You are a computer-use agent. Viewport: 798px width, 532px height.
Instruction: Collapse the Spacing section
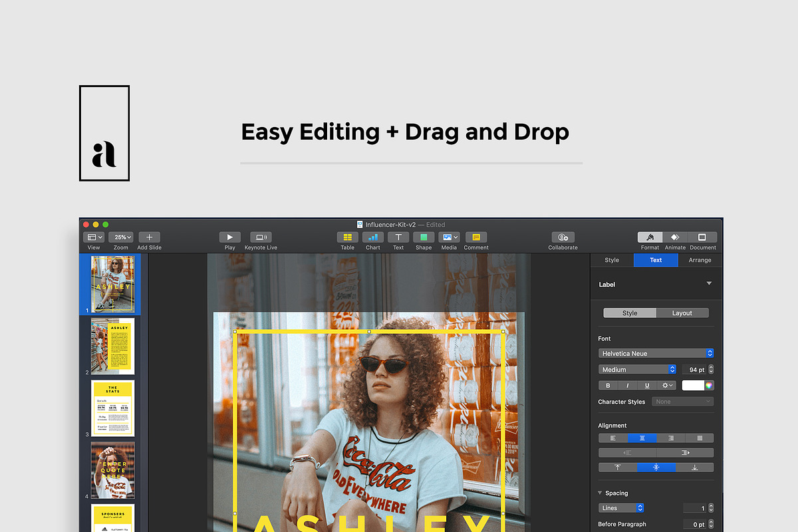point(600,493)
